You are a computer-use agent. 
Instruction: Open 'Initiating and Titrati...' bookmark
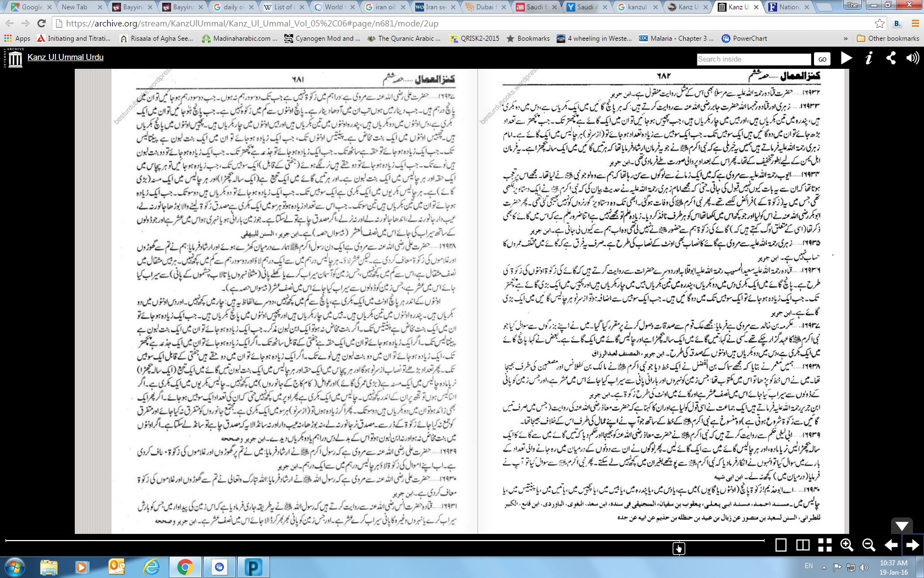click(74, 39)
